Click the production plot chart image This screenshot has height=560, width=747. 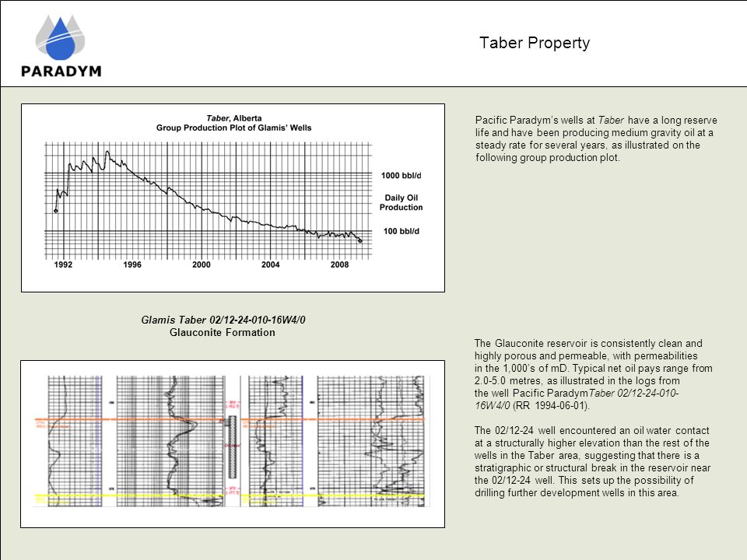[233, 198]
